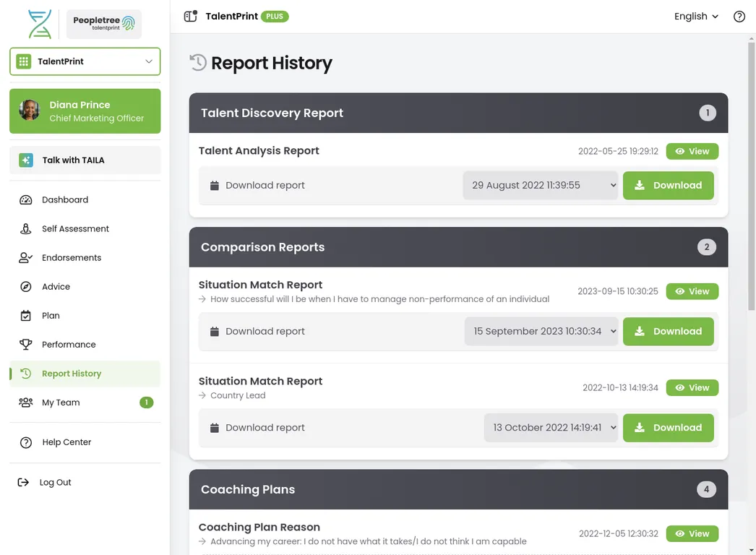756x555 pixels.
Task: Collapse the Coaching Plans section header
Action: pos(458,489)
